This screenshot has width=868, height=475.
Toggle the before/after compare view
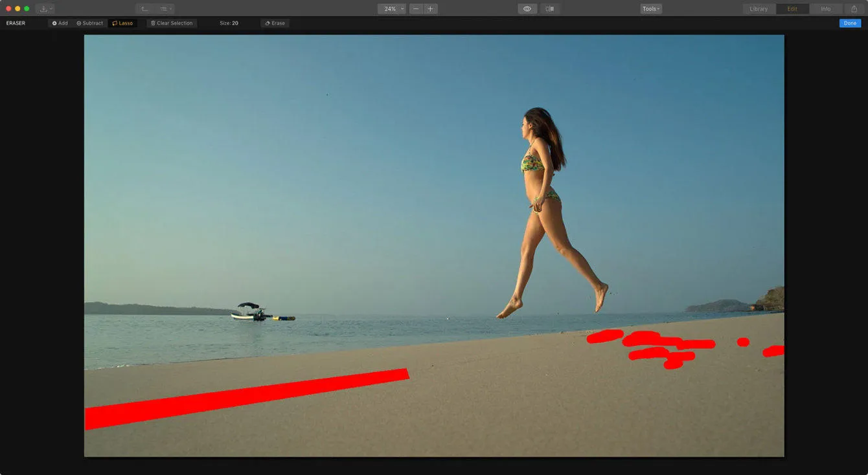[x=550, y=9]
